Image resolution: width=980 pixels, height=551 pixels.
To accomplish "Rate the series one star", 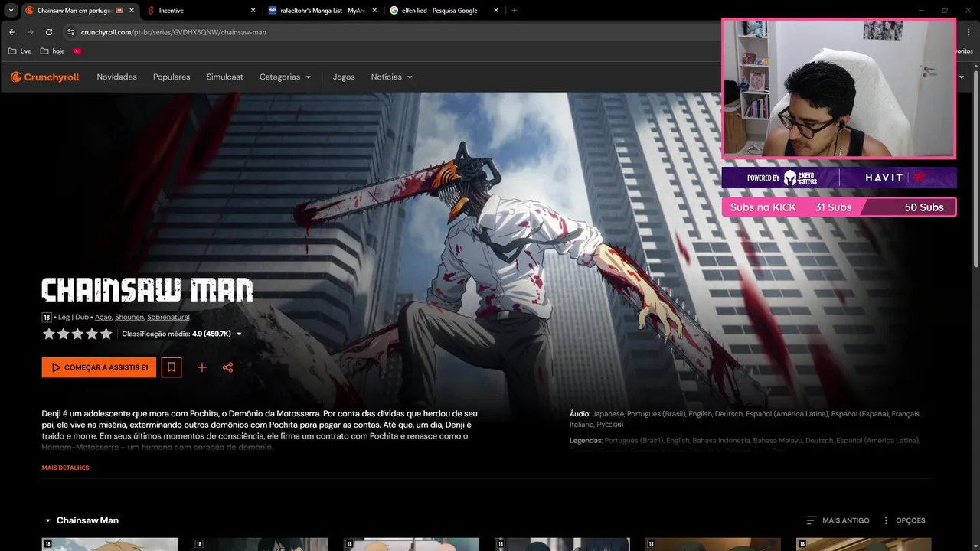I will [49, 334].
